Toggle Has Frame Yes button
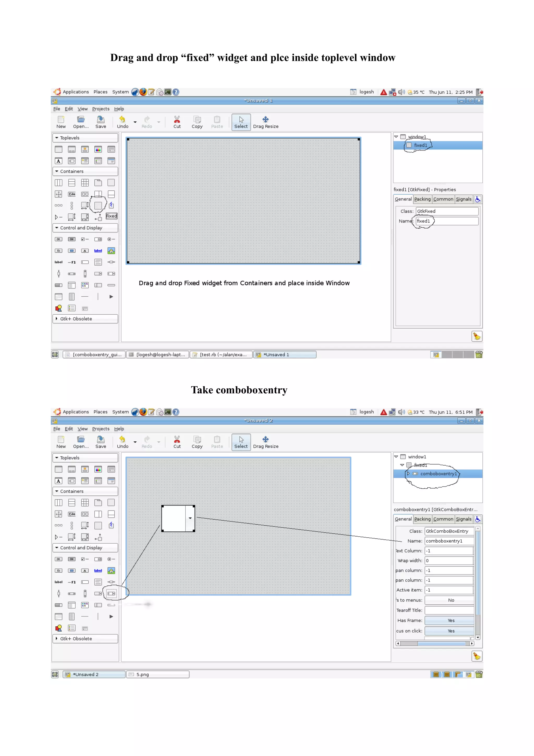 point(450,620)
